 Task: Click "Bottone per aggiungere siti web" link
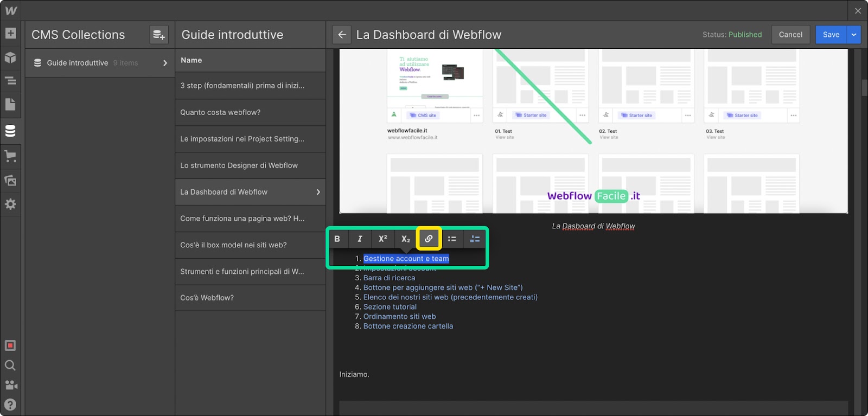pos(443,287)
